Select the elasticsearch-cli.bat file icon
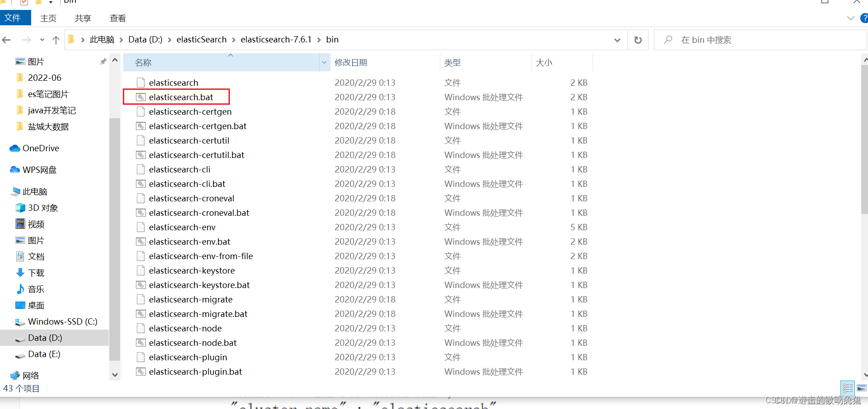Image resolution: width=868 pixels, height=409 pixels. pyautogui.click(x=141, y=184)
